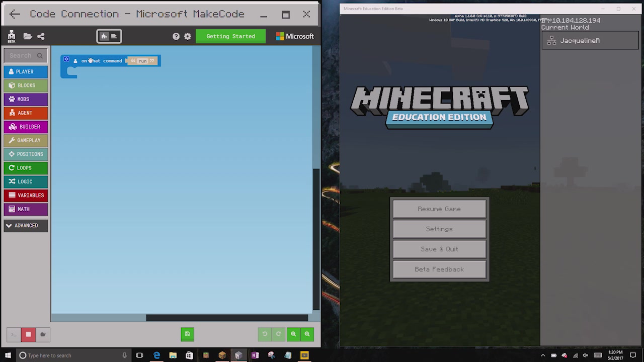Open the Loops category

26,168
